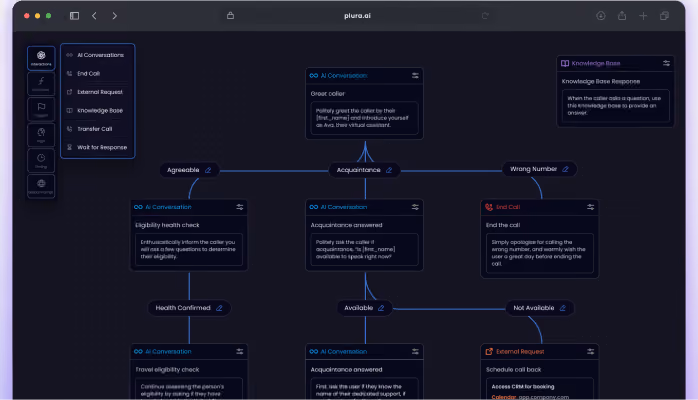698x400 pixels.
Task: Open the head-shaped sidebar icon panel
Action: tap(41, 135)
